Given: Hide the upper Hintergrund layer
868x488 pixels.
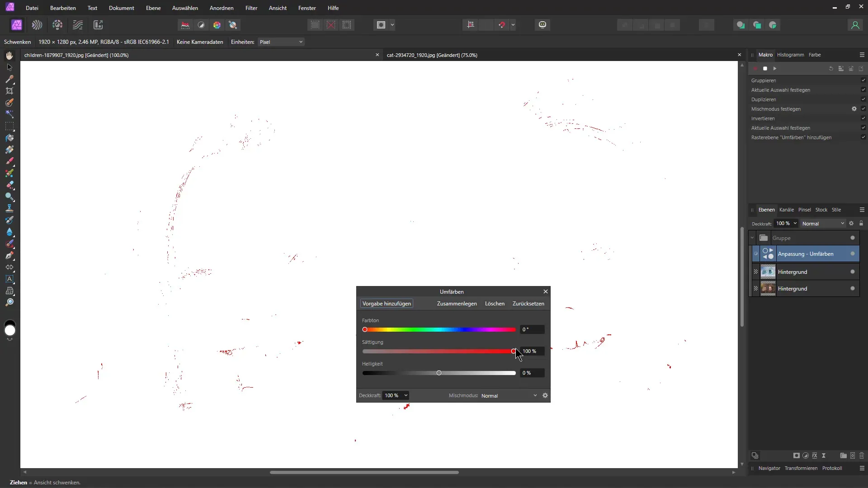Looking at the screenshot, I should [x=853, y=272].
